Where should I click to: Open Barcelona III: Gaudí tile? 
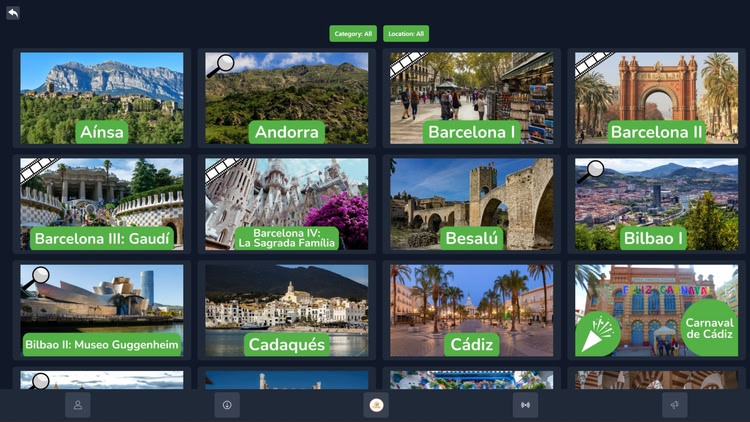(x=102, y=204)
